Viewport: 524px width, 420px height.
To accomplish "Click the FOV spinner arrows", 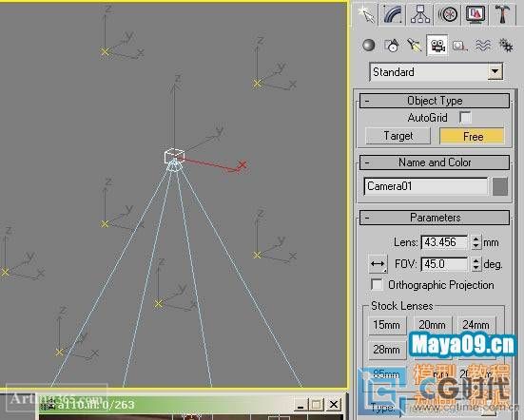I will [476, 264].
